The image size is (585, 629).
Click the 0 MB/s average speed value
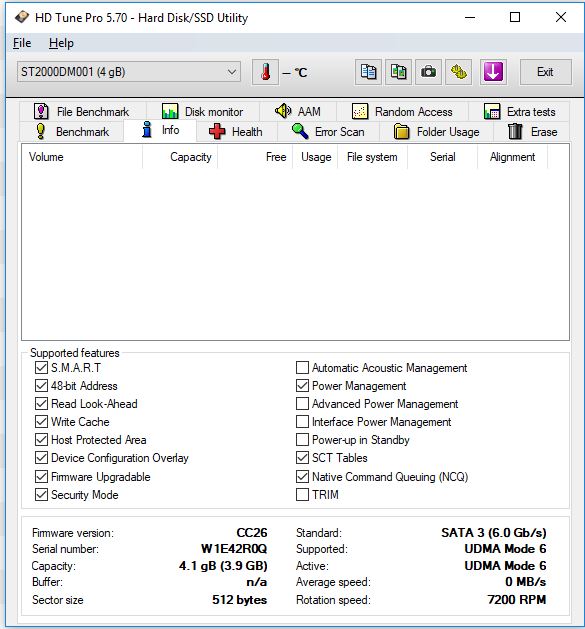[x=526, y=582]
